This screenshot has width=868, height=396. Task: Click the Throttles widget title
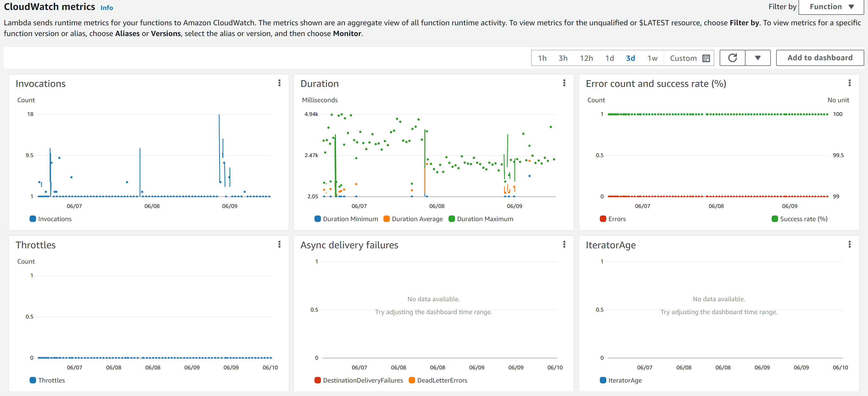click(35, 245)
